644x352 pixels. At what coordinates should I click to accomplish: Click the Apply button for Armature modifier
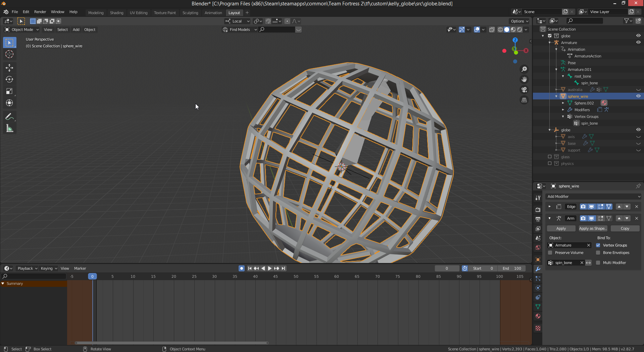(x=561, y=228)
